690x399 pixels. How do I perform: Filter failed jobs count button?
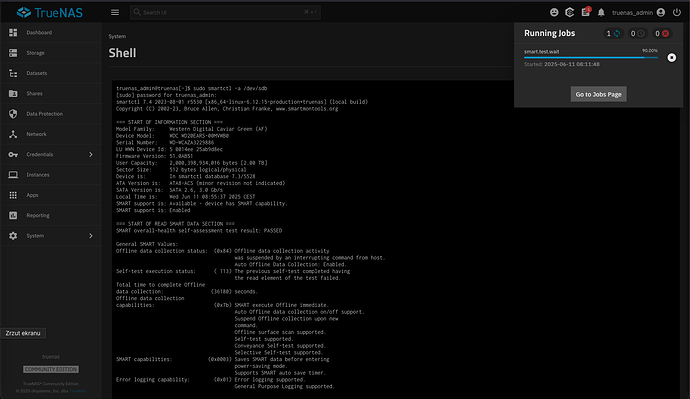(661, 33)
